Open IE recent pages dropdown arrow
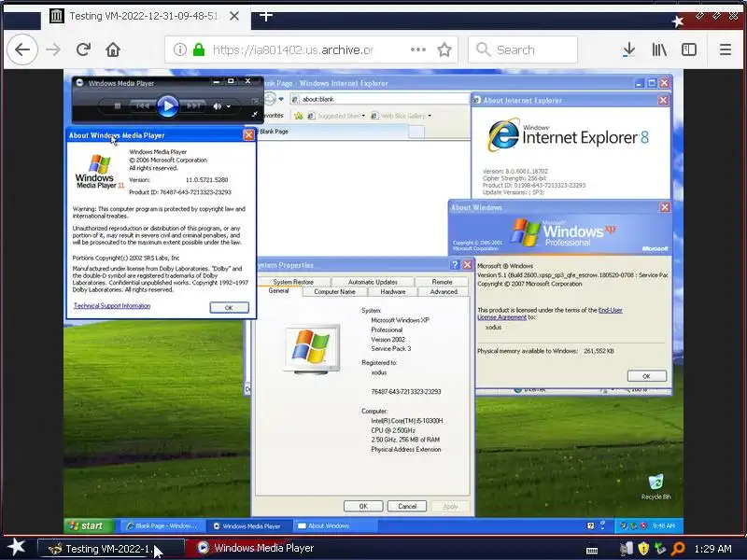747x560 pixels. [x=281, y=99]
